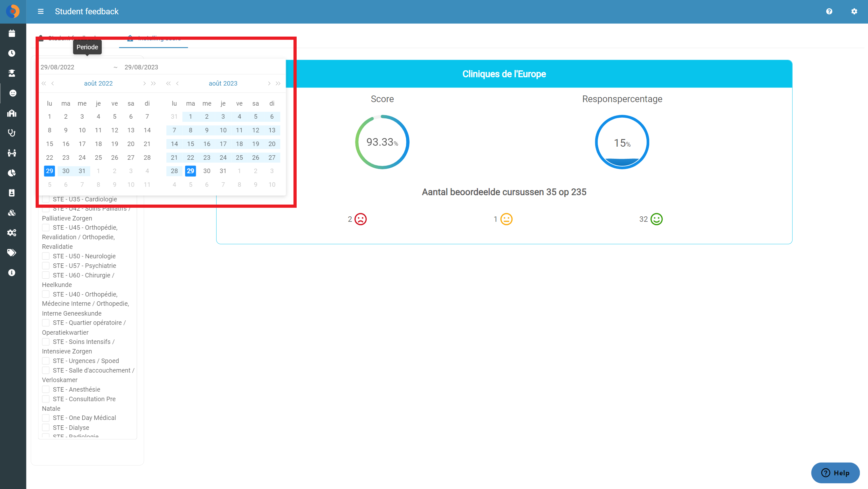Viewport: 868px width, 489px height.
Task: Check STE - U60 - Chirurgie checkbox
Action: click(46, 275)
